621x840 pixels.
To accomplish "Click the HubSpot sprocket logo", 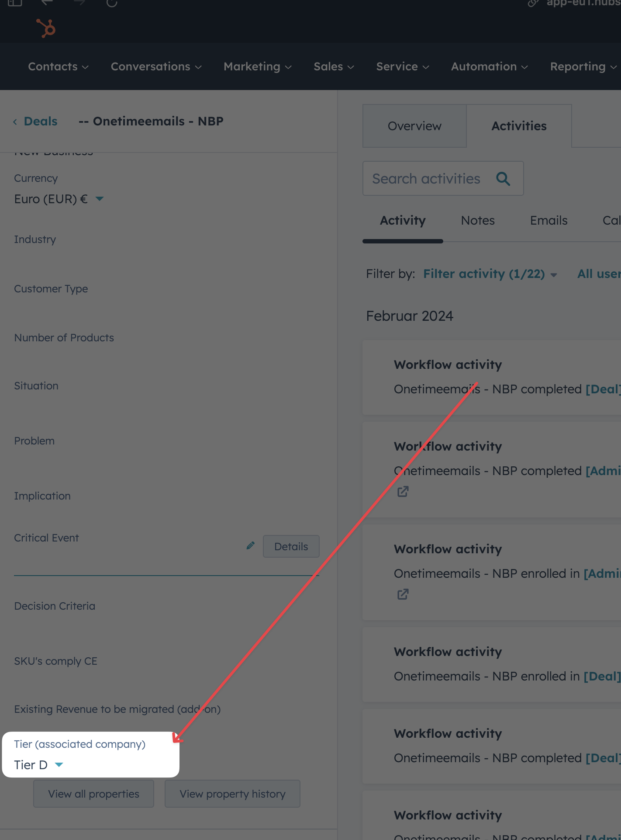I will click(x=45, y=28).
